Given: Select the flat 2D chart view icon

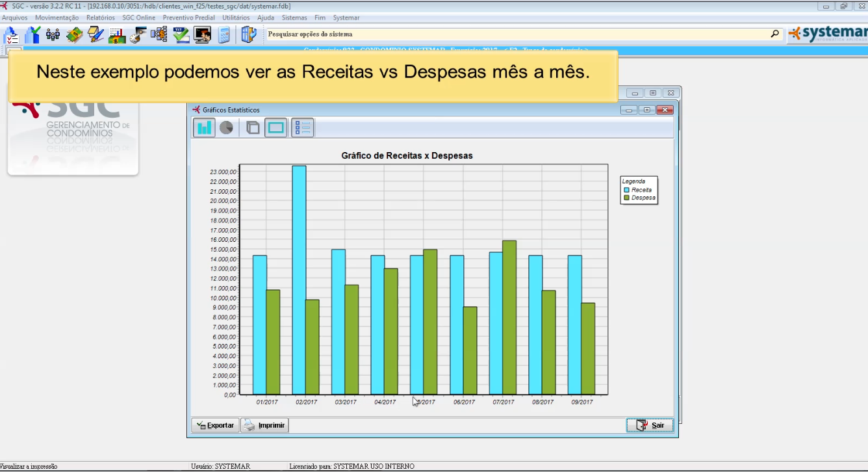Looking at the screenshot, I should pyautogui.click(x=276, y=127).
